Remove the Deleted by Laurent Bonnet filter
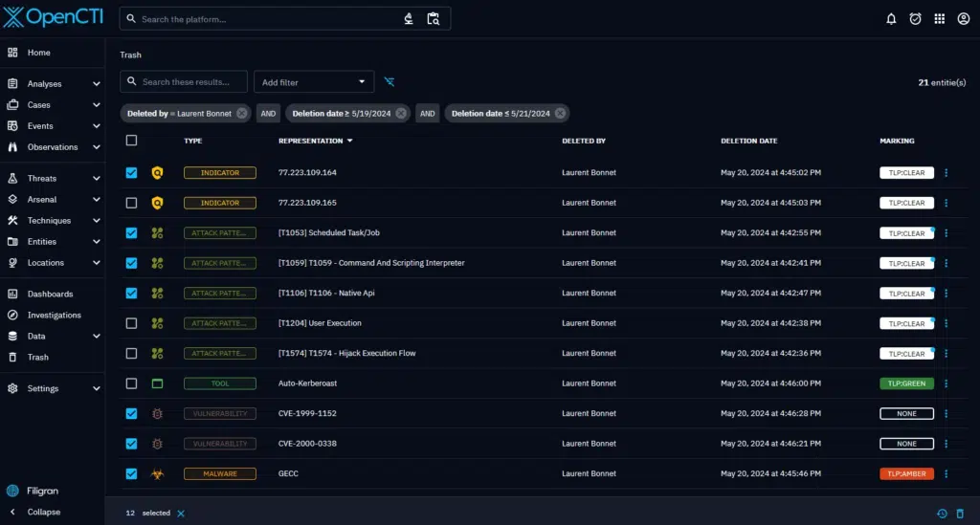Image resolution: width=980 pixels, height=525 pixels. pos(242,113)
